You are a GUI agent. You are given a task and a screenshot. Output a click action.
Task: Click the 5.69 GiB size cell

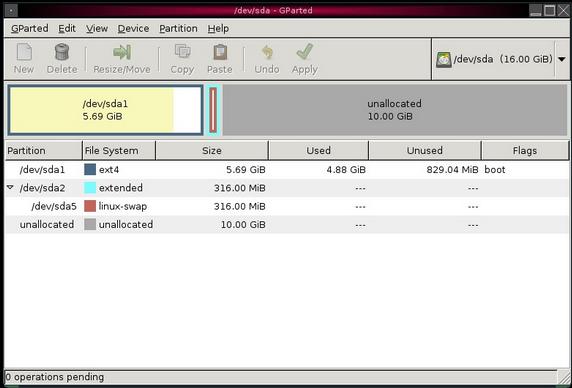click(x=246, y=170)
